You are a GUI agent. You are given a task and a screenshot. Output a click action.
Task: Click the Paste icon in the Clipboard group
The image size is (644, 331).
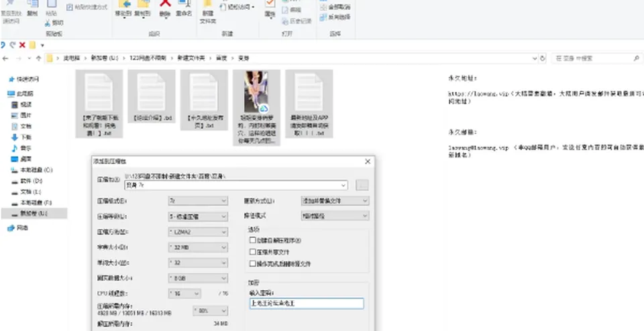52,4
